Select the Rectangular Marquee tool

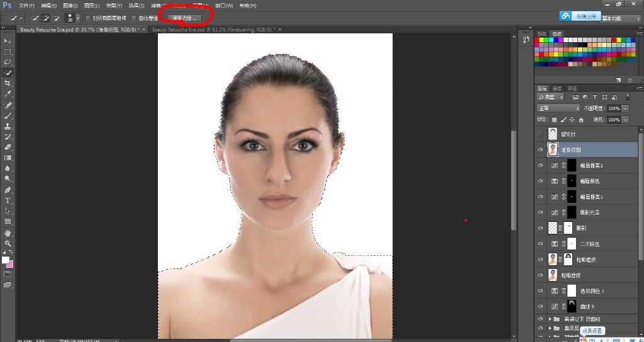pyautogui.click(x=8, y=52)
